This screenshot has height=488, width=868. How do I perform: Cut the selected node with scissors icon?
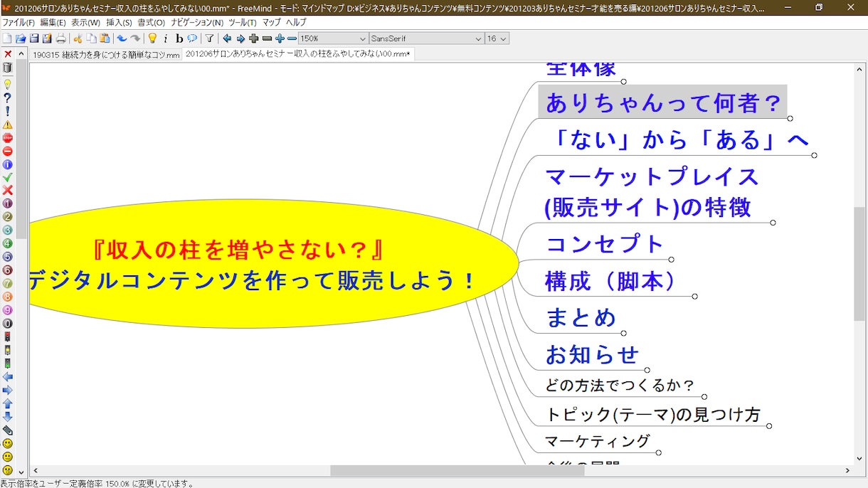(x=78, y=38)
